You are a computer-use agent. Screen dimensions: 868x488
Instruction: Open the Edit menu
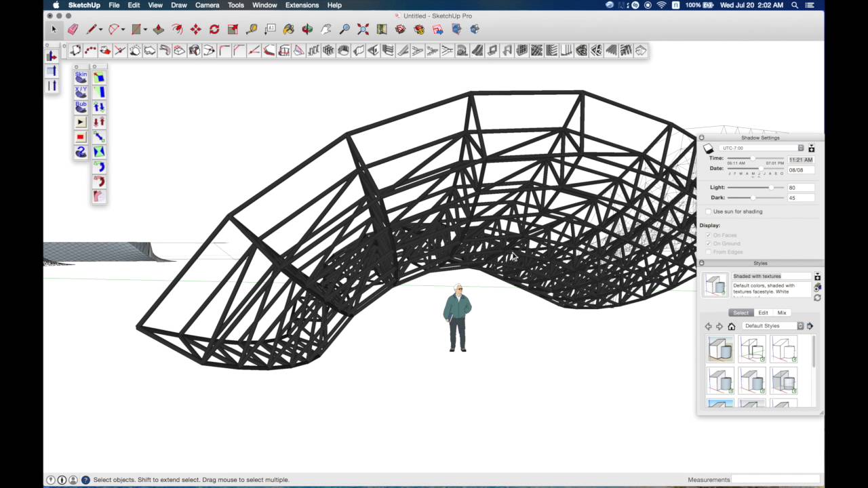(x=134, y=5)
